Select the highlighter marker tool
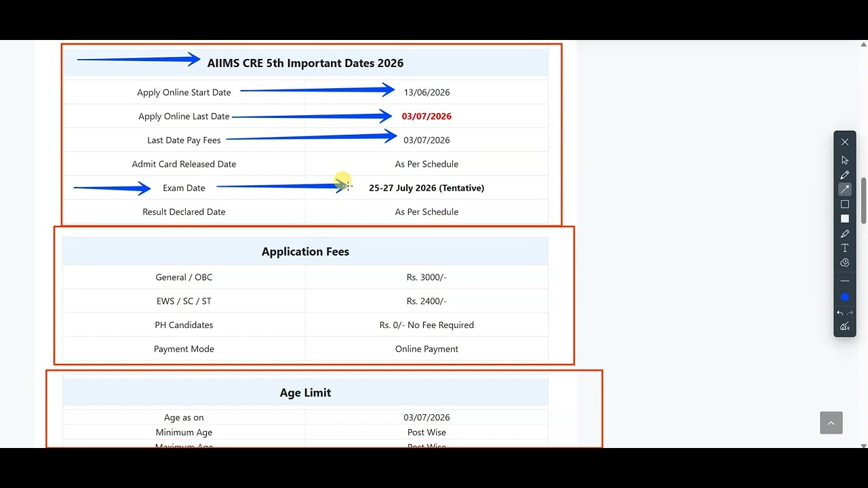Viewport: 868px width, 488px height. [844, 234]
